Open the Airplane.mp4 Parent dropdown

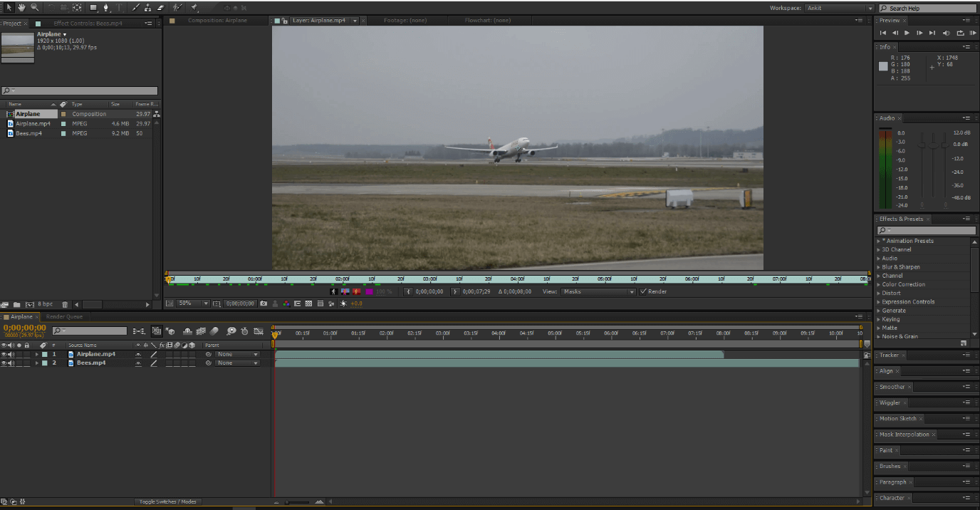[x=238, y=354]
